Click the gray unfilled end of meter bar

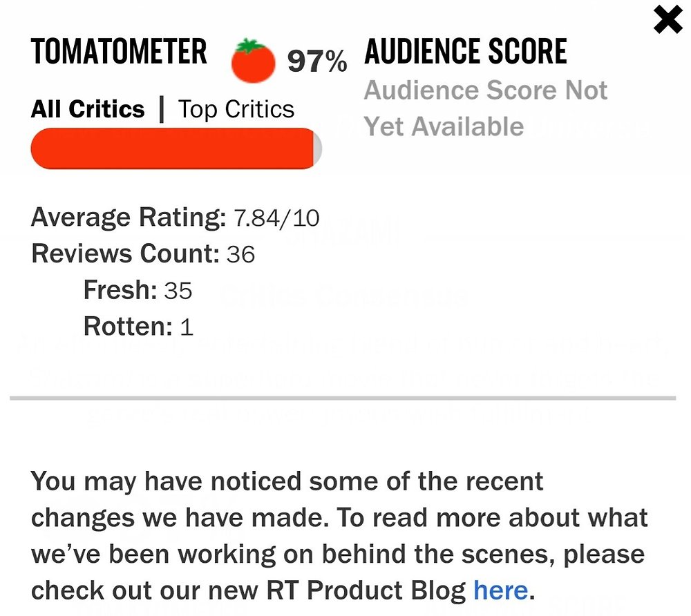point(318,148)
